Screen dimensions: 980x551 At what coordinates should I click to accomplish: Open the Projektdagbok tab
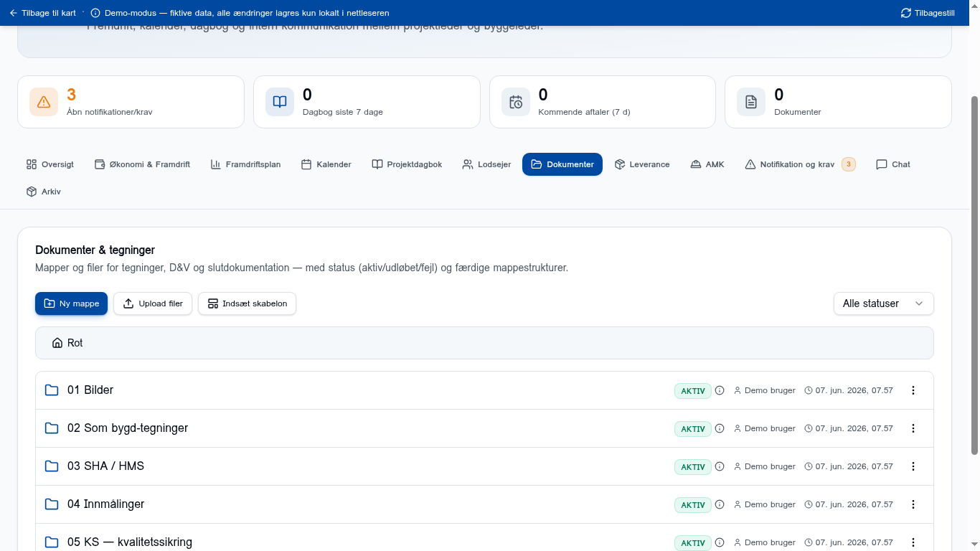[x=407, y=164]
